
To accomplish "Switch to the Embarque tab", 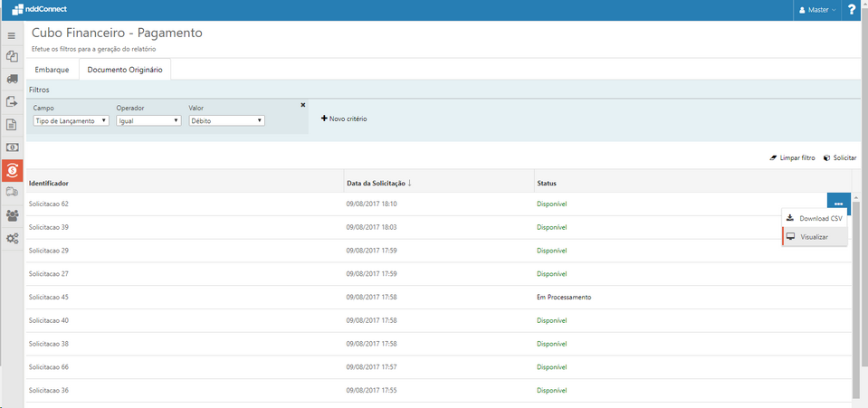I will (x=52, y=70).
